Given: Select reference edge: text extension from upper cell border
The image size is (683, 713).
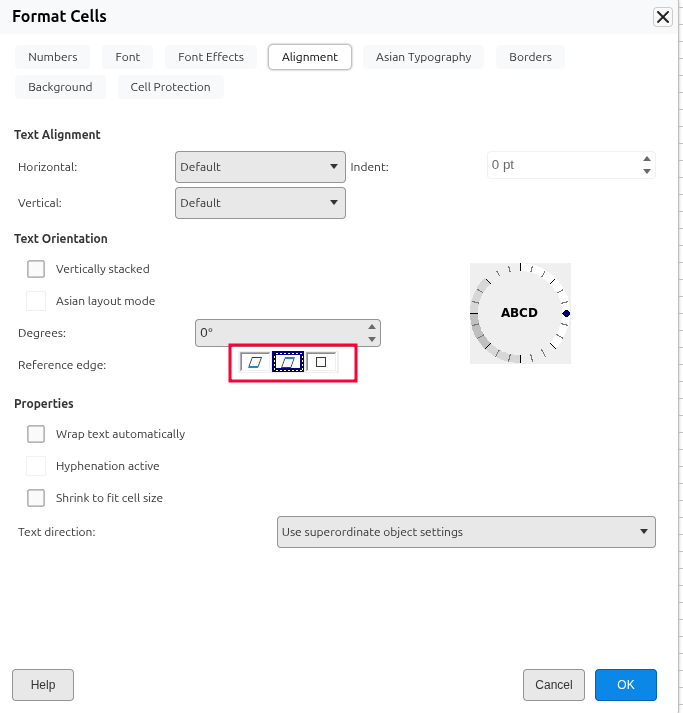Looking at the screenshot, I should pyautogui.click(x=288, y=362).
